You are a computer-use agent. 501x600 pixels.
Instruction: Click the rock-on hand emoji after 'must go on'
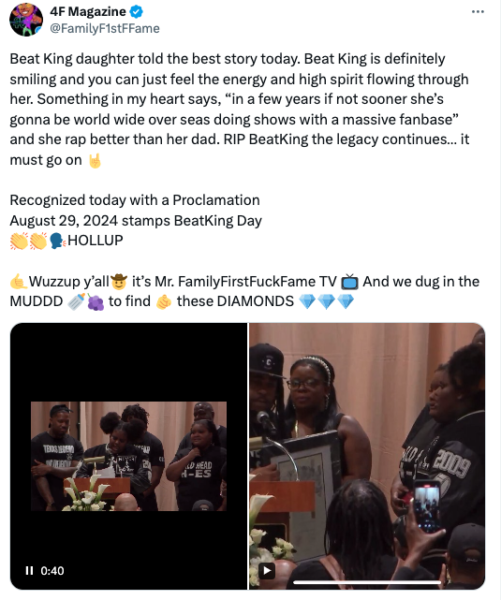click(95, 160)
